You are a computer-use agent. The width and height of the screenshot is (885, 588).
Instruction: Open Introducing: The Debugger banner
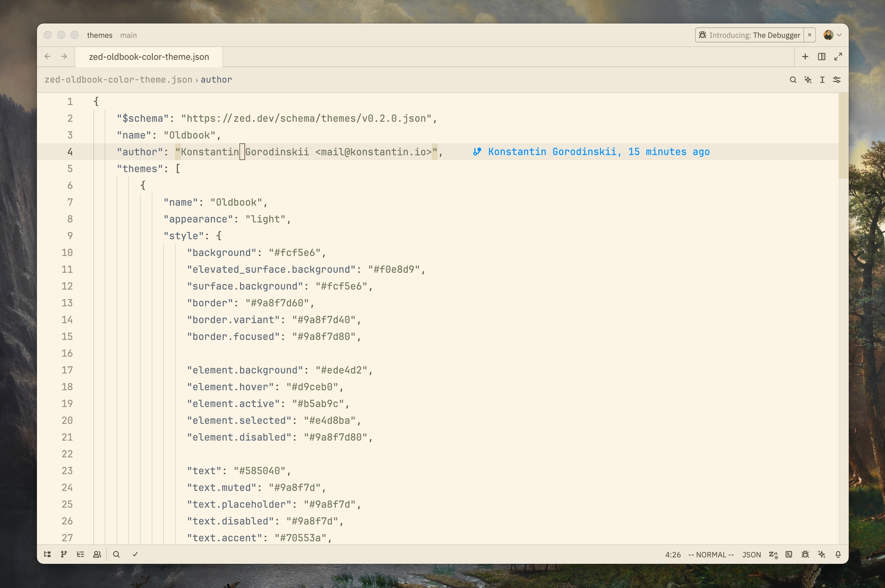click(x=749, y=35)
